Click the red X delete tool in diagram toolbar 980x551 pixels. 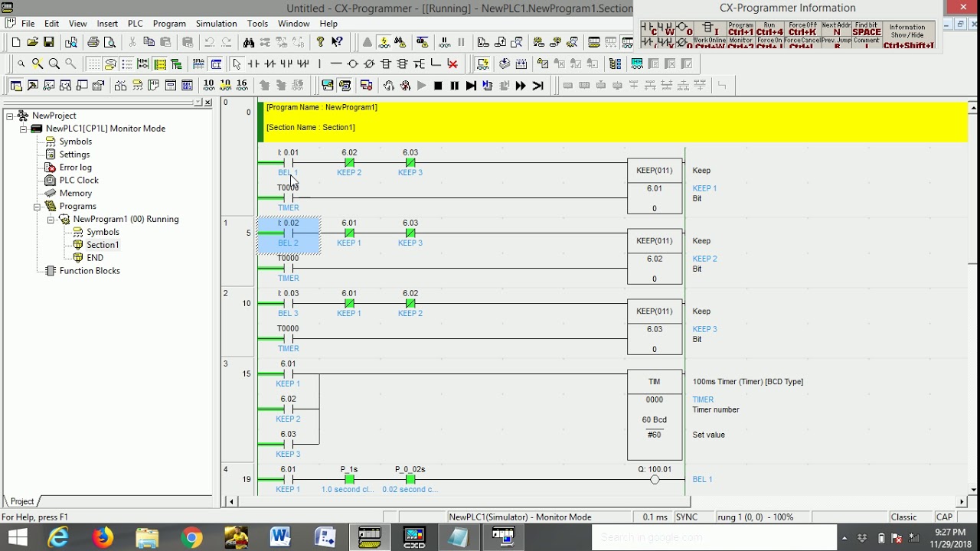point(452,64)
